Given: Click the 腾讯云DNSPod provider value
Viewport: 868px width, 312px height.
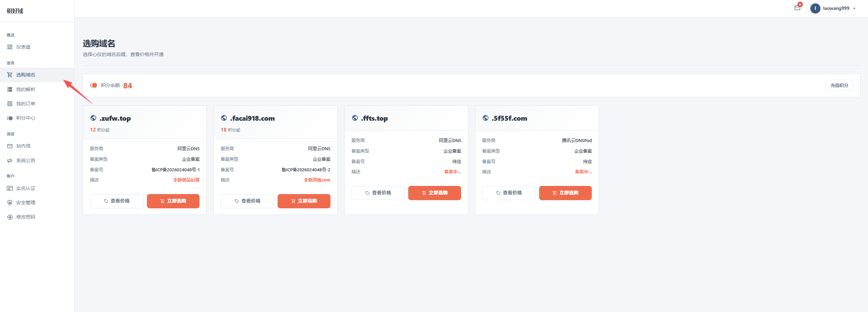Looking at the screenshot, I should coord(577,140).
